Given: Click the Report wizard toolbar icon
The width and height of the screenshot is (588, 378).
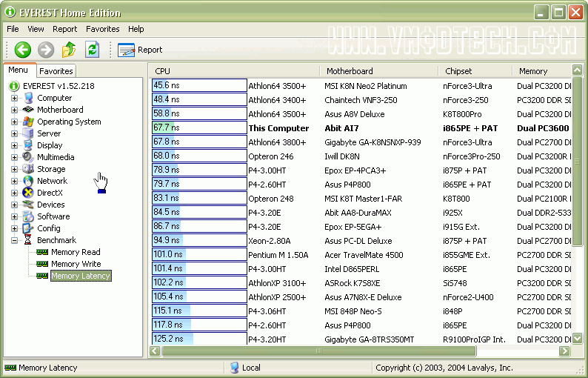Looking at the screenshot, I should tap(126, 50).
